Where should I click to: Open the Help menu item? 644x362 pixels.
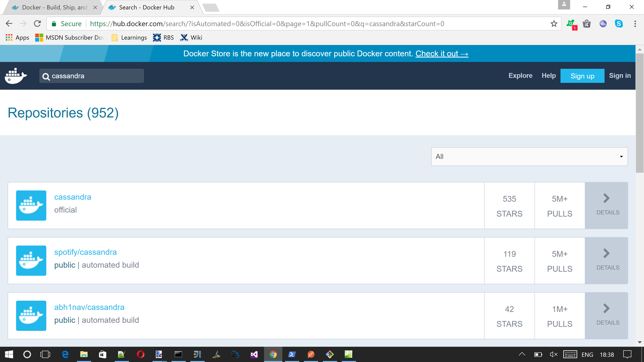coord(549,76)
